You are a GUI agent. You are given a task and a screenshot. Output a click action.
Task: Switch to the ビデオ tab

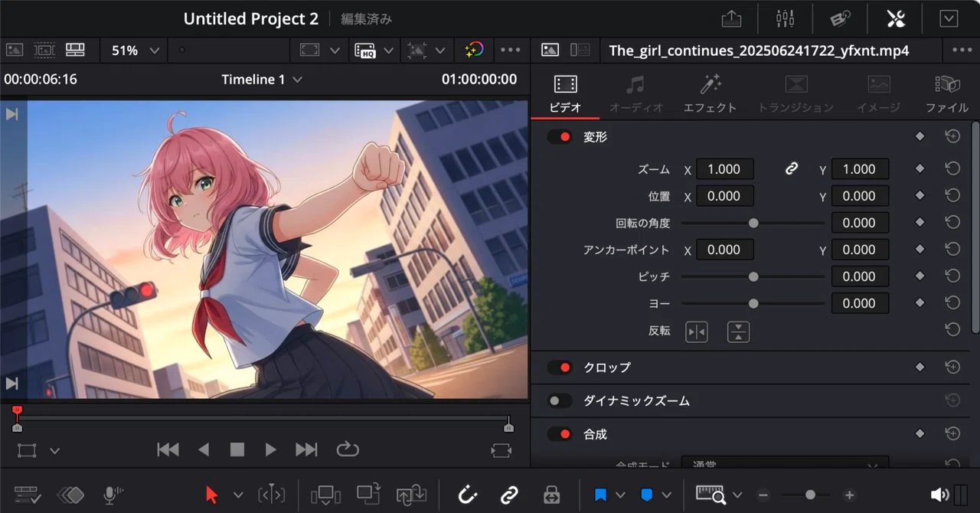click(565, 94)
